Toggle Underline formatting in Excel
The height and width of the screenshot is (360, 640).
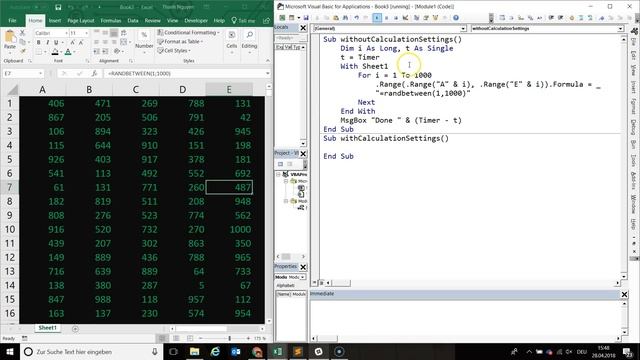point(56,42)
